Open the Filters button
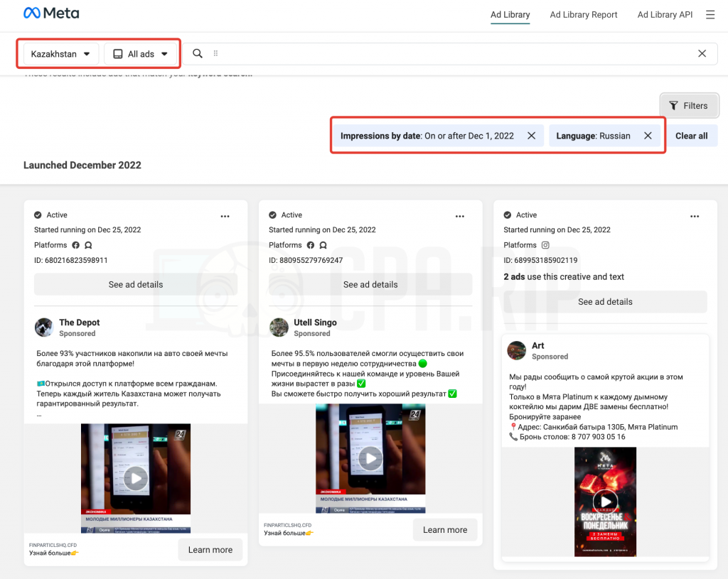 click(689, 106)
